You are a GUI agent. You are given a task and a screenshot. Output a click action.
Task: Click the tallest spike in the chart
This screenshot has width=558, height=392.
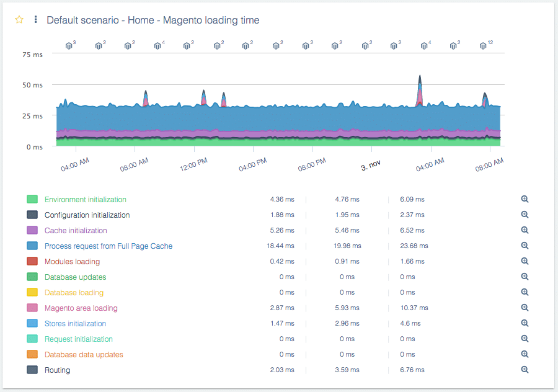coord(420,91)
